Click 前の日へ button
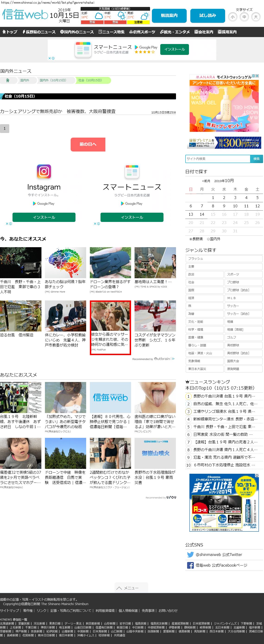 pos(88,144)
